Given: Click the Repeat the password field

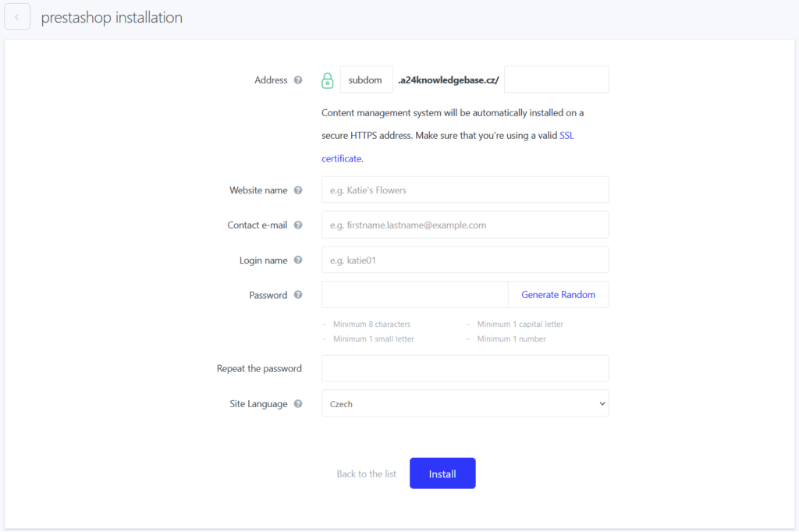Looking at the screenshot, I should point(465,368).
